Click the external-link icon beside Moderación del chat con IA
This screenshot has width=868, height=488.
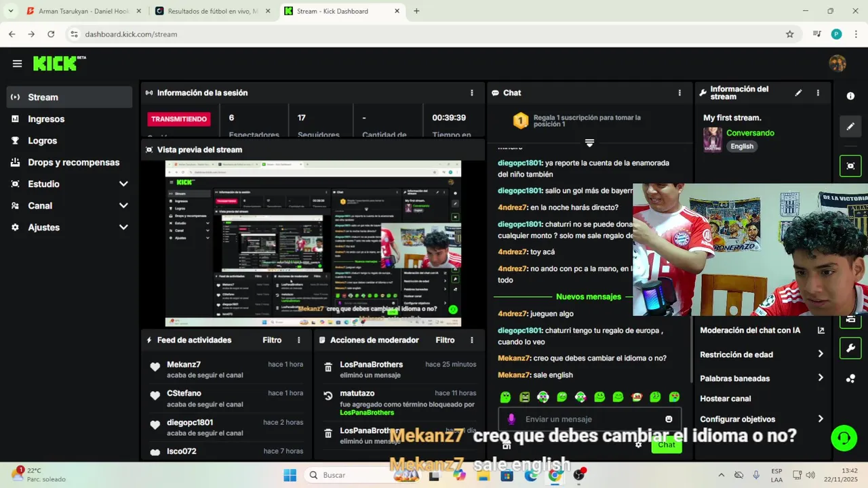[x=821, y=331]
